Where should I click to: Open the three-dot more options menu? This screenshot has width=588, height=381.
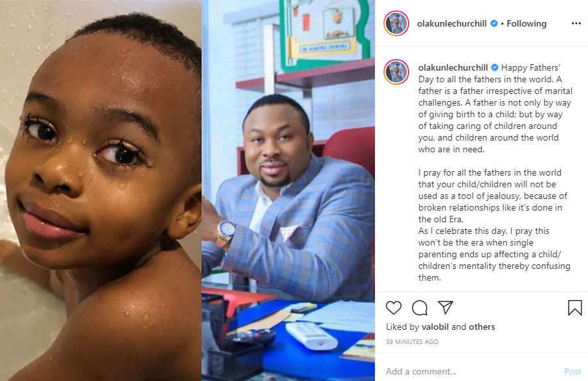click(x=576, y=23)
